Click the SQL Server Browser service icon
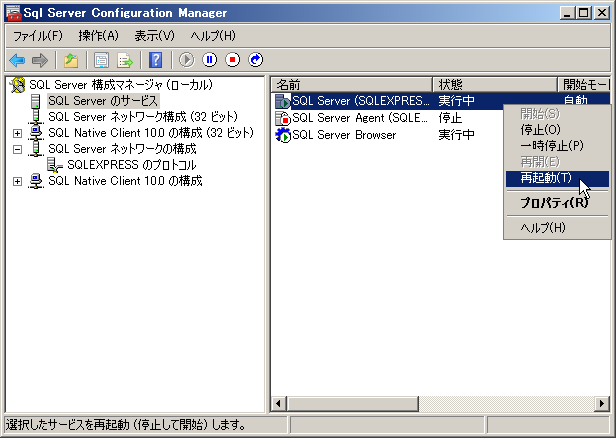The width and height of the screenshot is (616, 438). tap(282, 135)
